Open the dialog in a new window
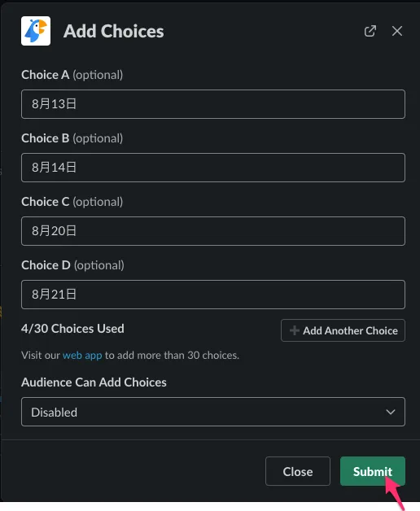 coord(370,31)
